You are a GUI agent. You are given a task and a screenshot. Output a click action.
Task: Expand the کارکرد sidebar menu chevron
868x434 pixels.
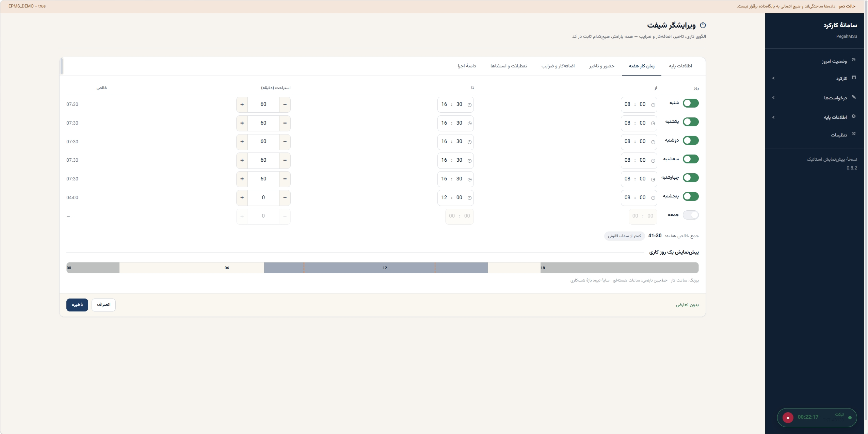click(x=773, y=78)
